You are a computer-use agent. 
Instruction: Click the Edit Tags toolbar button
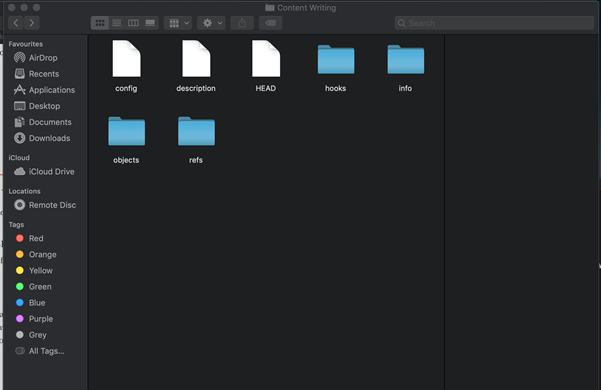tap(271, 23)
